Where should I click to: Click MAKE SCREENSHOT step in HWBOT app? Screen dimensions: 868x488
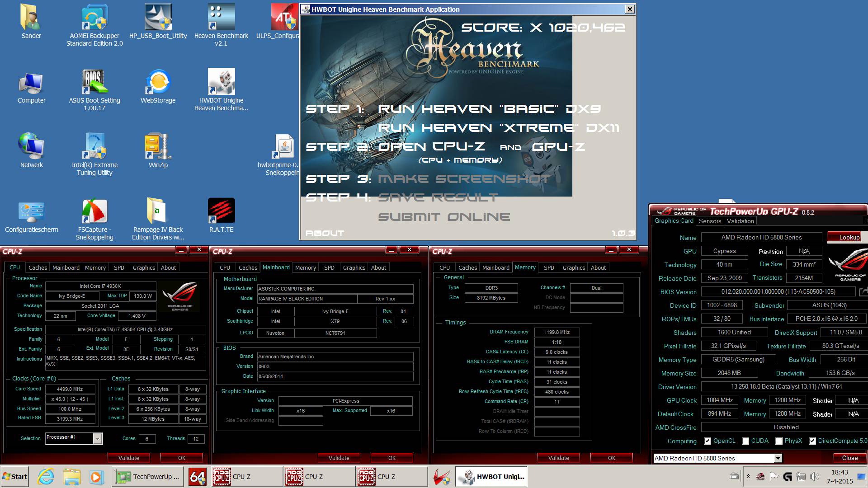click(464, 179)
